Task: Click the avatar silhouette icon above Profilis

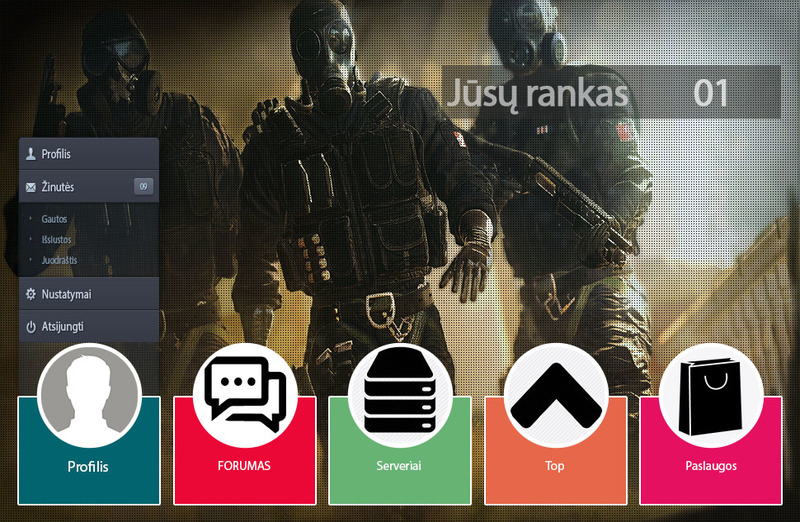Action: tap(89, 395)
